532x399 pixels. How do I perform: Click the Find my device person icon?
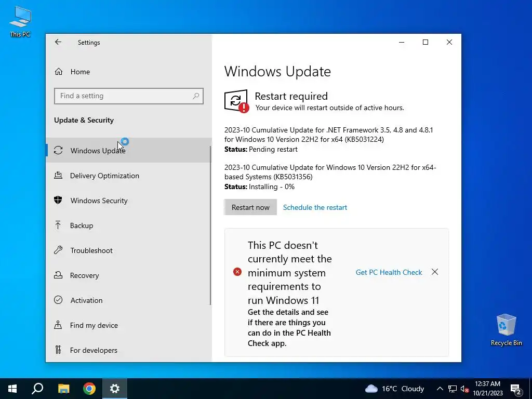tap(58, 325)
